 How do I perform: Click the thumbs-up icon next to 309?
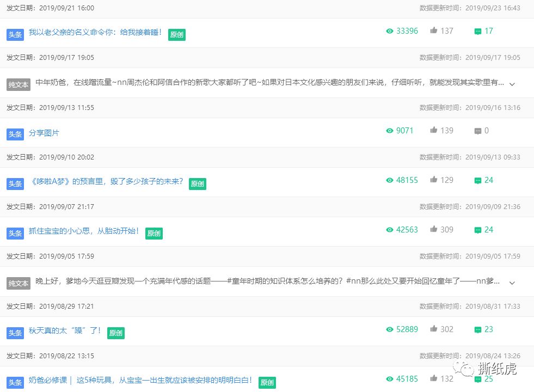tap(433, 230)
